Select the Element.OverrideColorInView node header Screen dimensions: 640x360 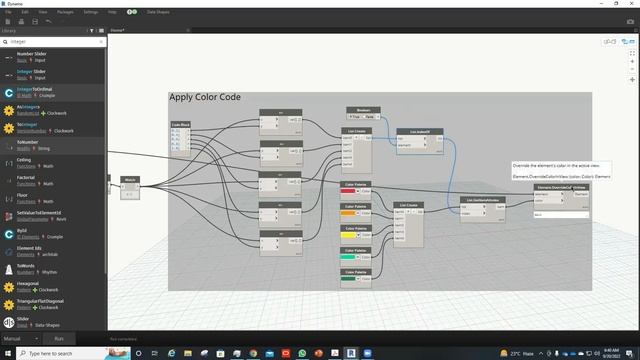(562, 187)
